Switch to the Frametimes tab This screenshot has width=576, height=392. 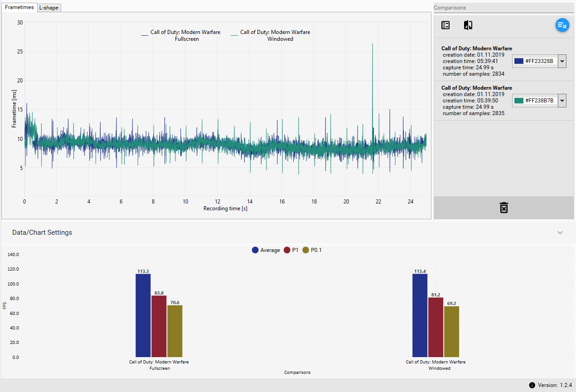tap(19, 7)
